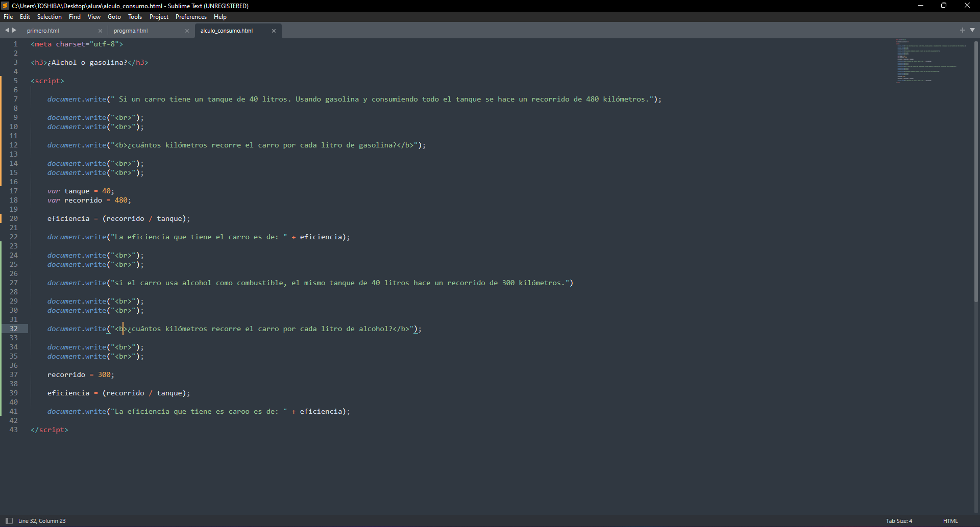Close the primero.html tab
The image size is (980, 527).
(100, 31)
